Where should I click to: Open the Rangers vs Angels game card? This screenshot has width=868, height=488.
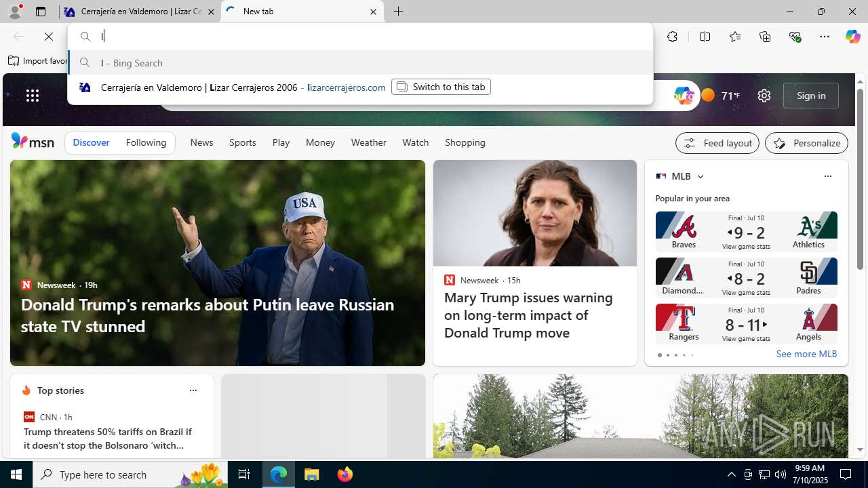(746, 323)
